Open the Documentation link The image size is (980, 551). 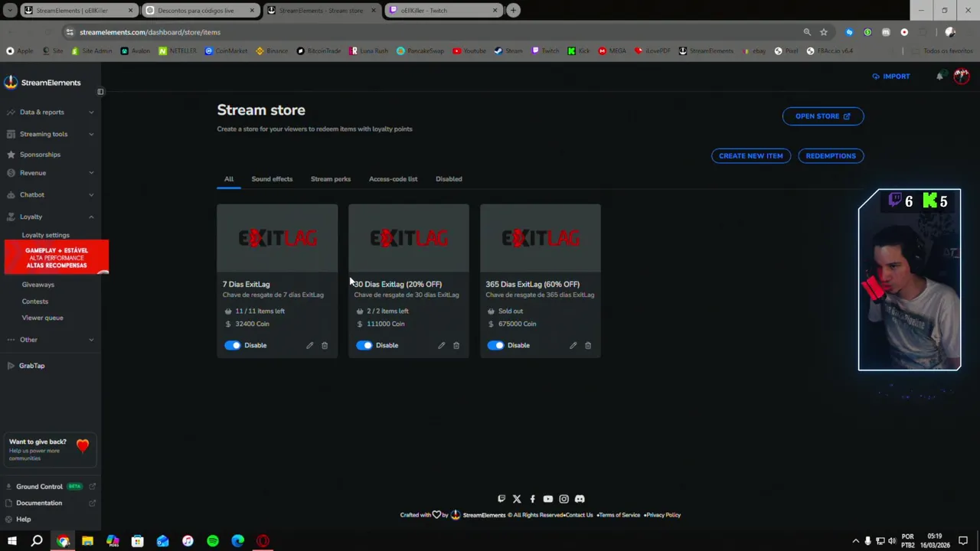pos(51,504)
